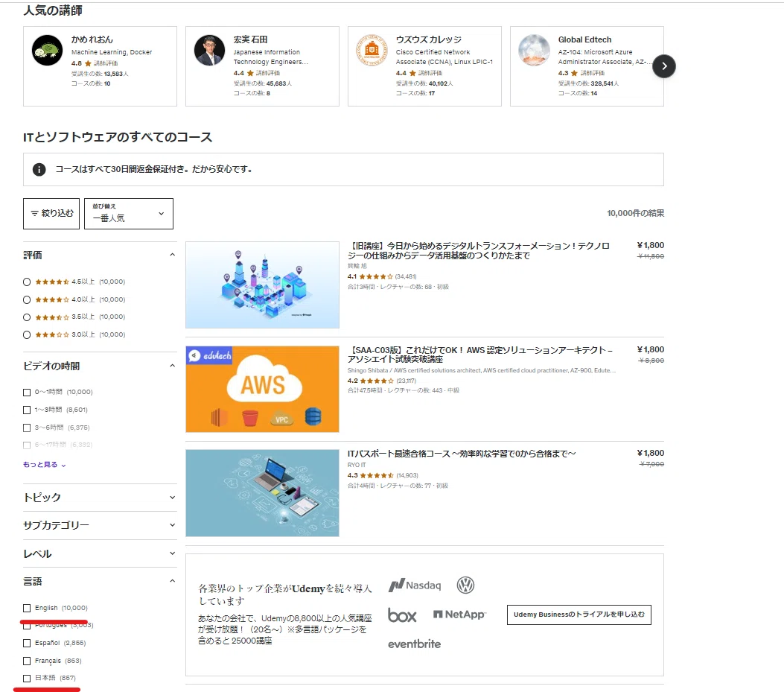Open the SAA-C03版 AWS course title
The height and width of the screenshot is (692, 784).
[x=480, y=355]
